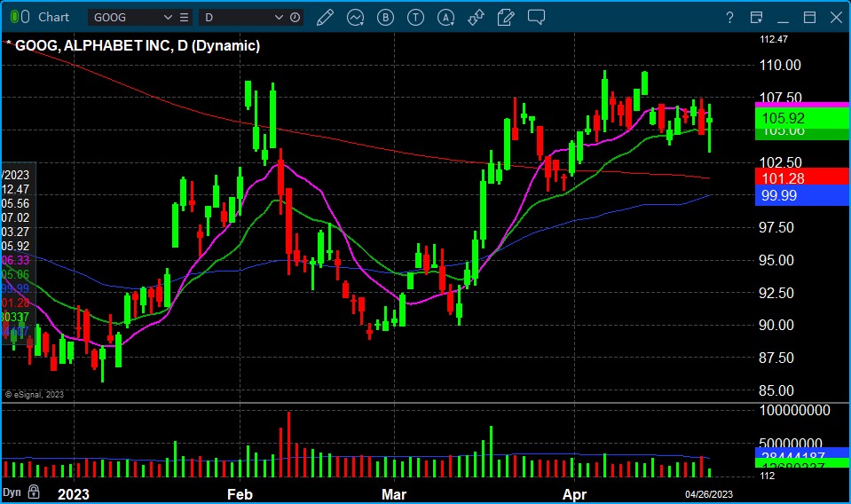This screenshot has height=504, width=851.
Task: Click the 04/26/2023 date label
Action: [709, 494]
